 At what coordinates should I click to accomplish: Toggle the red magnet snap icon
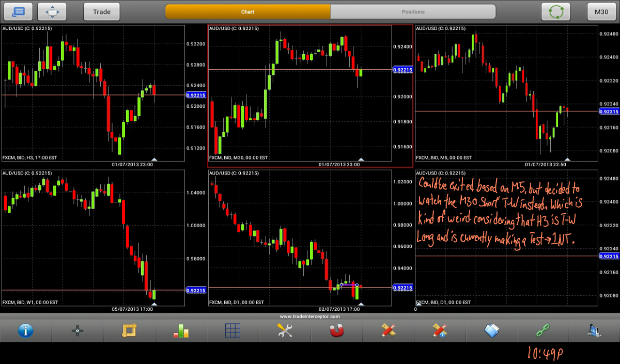336,330
